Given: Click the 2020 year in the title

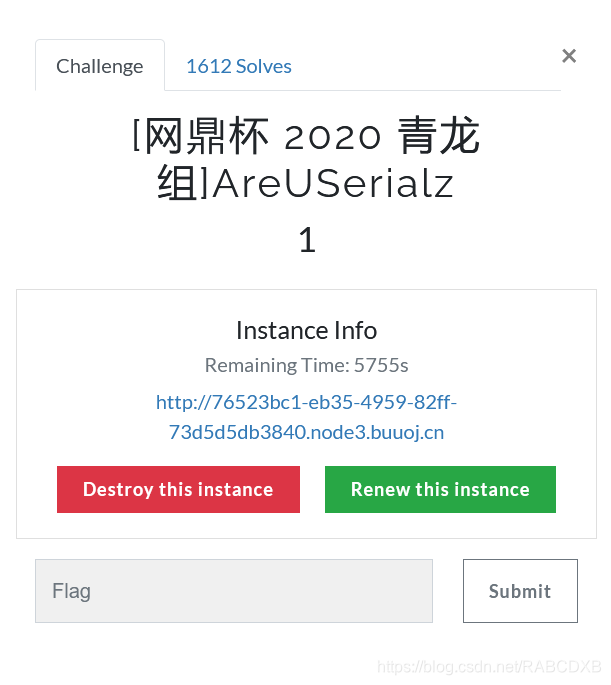Looking at the screenshot, I should pos(333,137).
